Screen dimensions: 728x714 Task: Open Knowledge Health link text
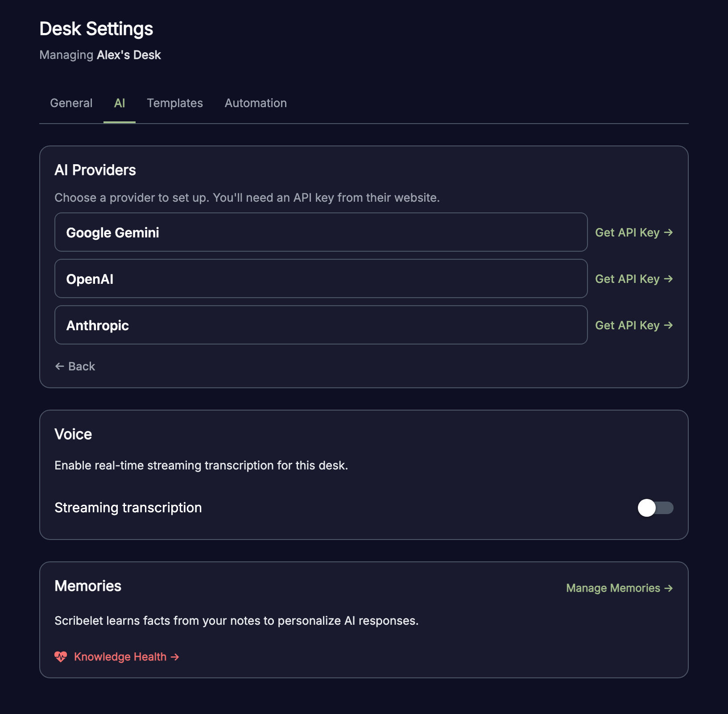[x=127, y=657]
